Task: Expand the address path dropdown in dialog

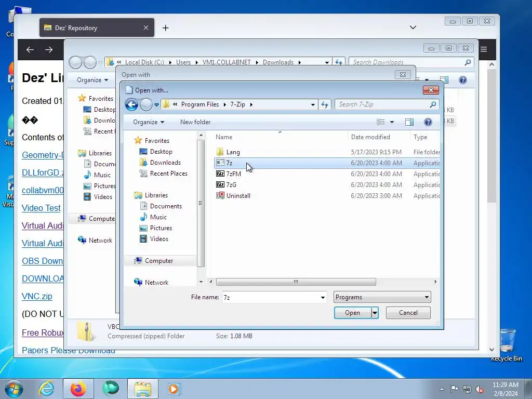Action: (313, 104)
